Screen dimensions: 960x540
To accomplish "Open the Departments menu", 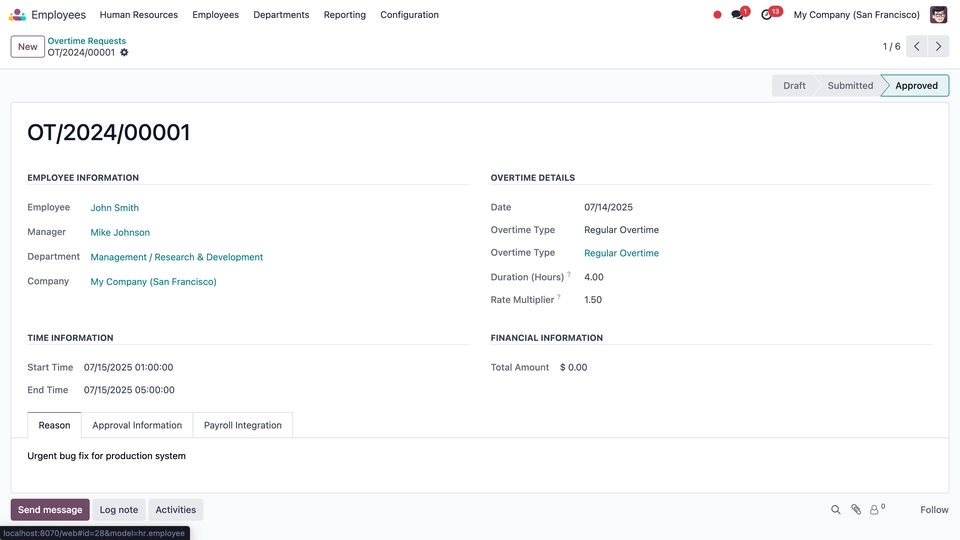I will pyautogui.click(x=281, y=15).
